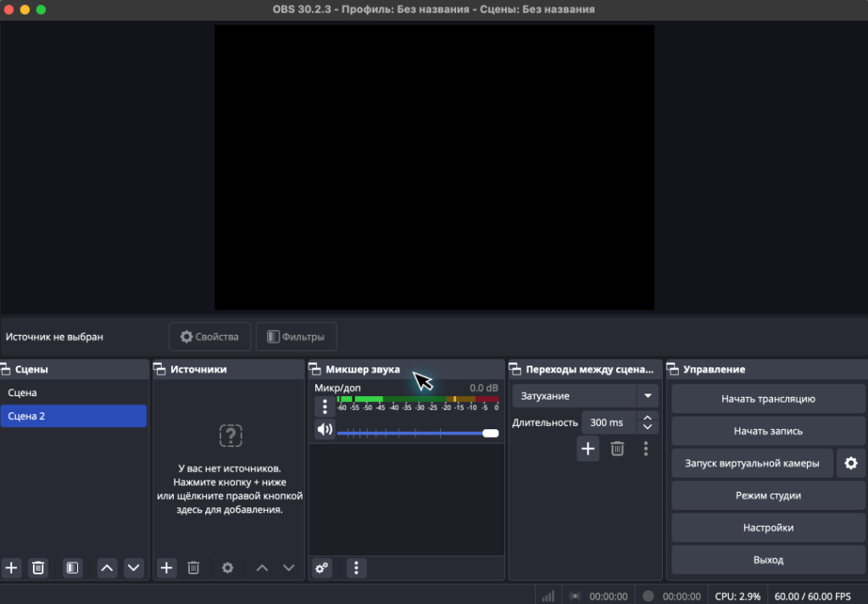Toggle Режим студии mode

[768, 495]
